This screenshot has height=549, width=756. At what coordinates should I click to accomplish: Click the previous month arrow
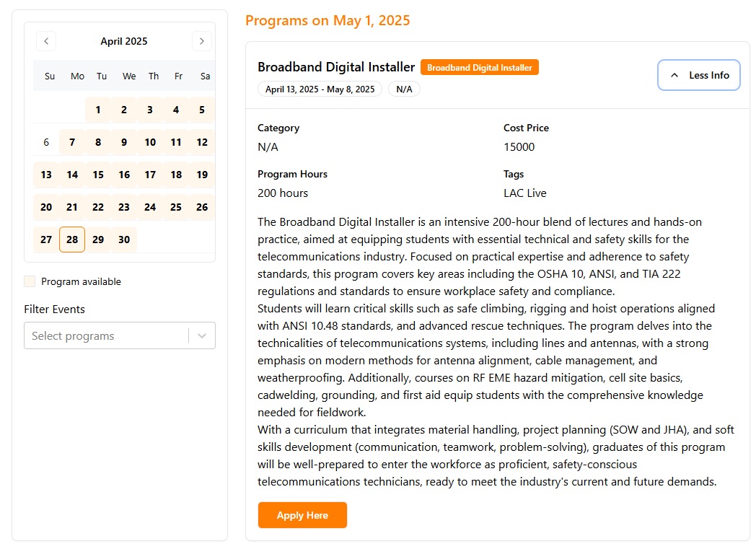click(x=46, y=41)
